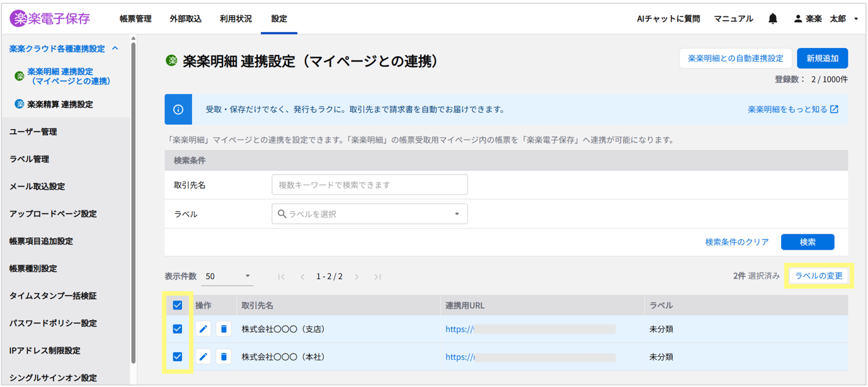Image resolution: width=868 pixels, height=387 pixels.
Task: Click 楽楽明細との自動連携設定 button
Action: pos(736,58)
